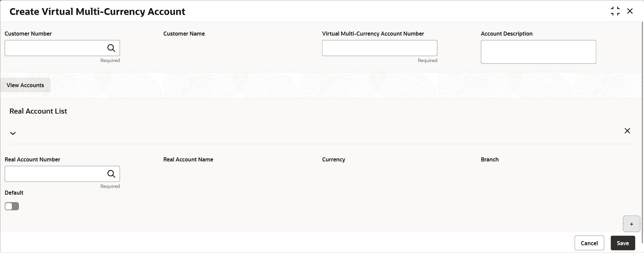Image resolution: width=644 pixels, height=253 pixels.
Task: Click the Save button
Action: tap(623, 243)
